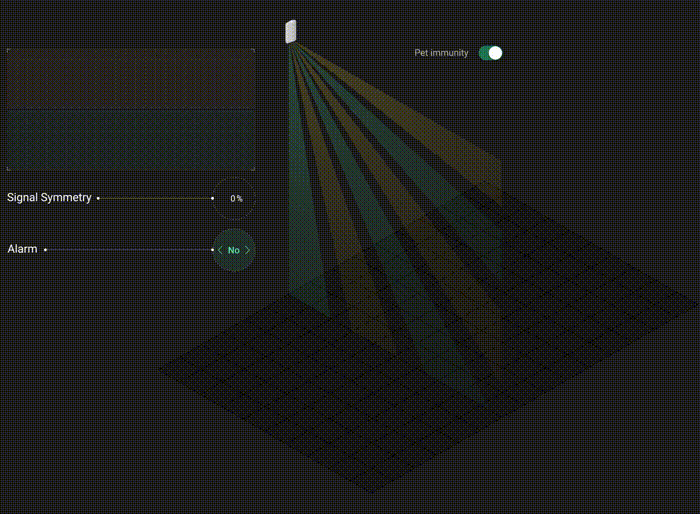The image size is (700, 514).
Task: Click the right chevron beside Alarm No
Action: [x=247, y=250]
